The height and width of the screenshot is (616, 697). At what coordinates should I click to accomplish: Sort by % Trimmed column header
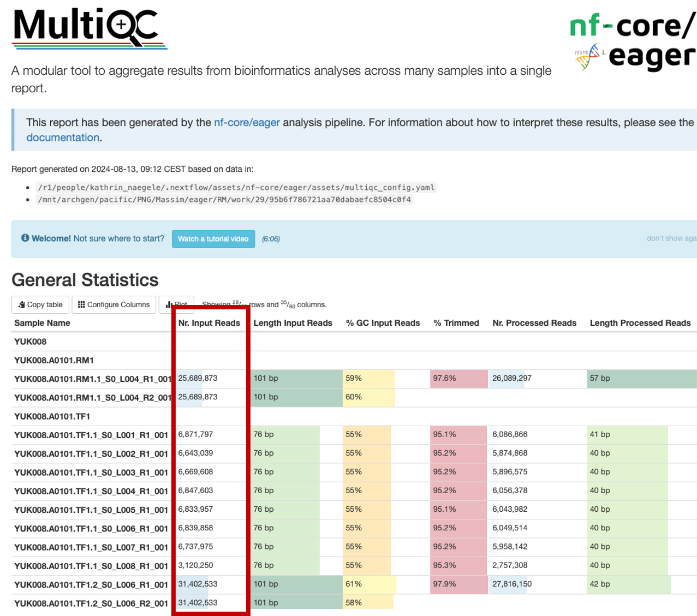(x=456, y=323)
